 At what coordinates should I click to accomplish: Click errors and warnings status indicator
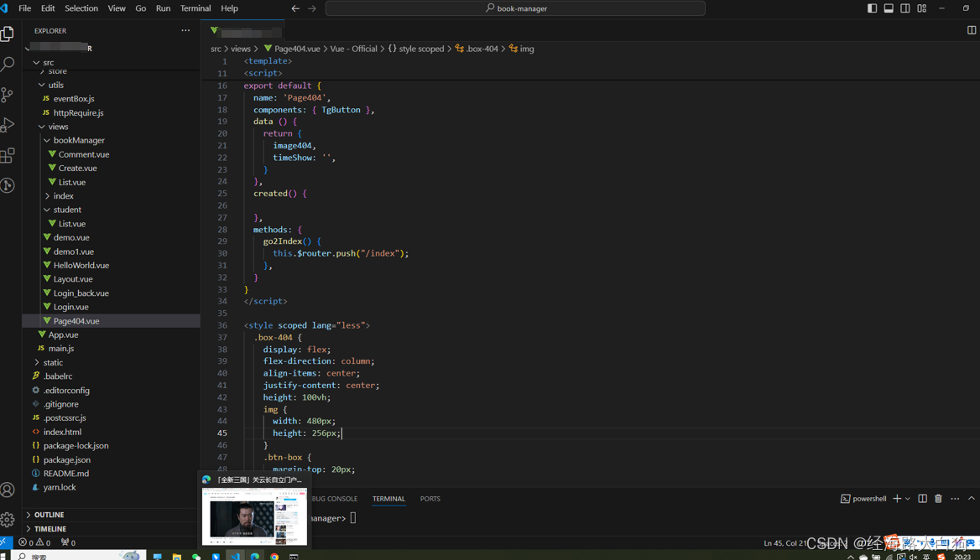pyautogui.click(x=34, y=542)
